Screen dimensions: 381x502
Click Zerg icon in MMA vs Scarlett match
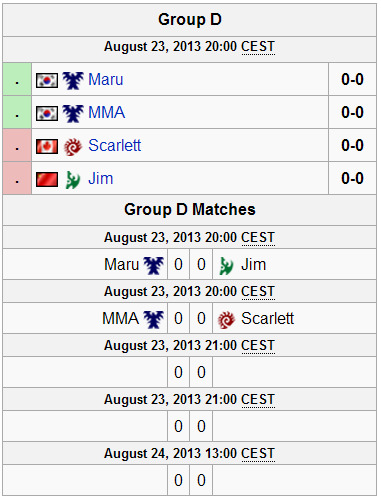(226, 320)
